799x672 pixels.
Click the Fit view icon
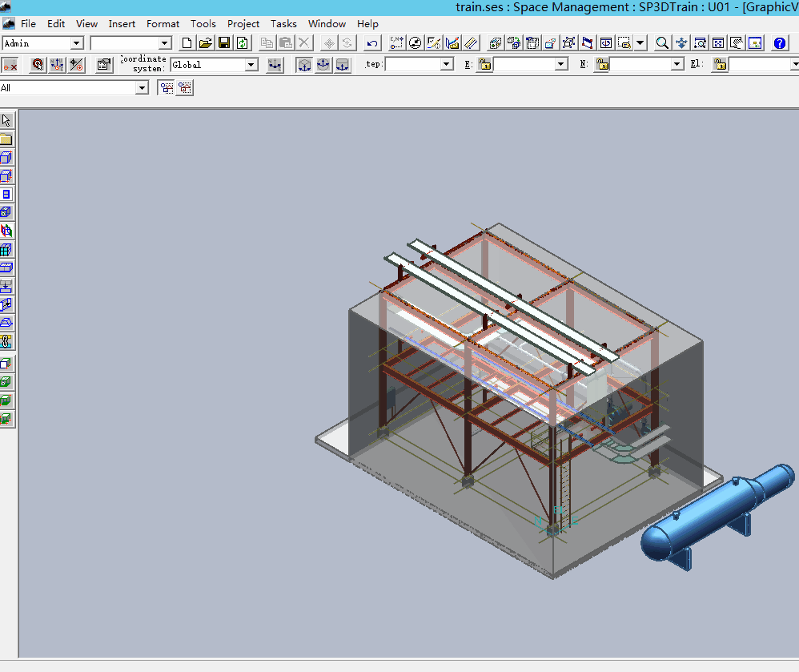point(718,43)
